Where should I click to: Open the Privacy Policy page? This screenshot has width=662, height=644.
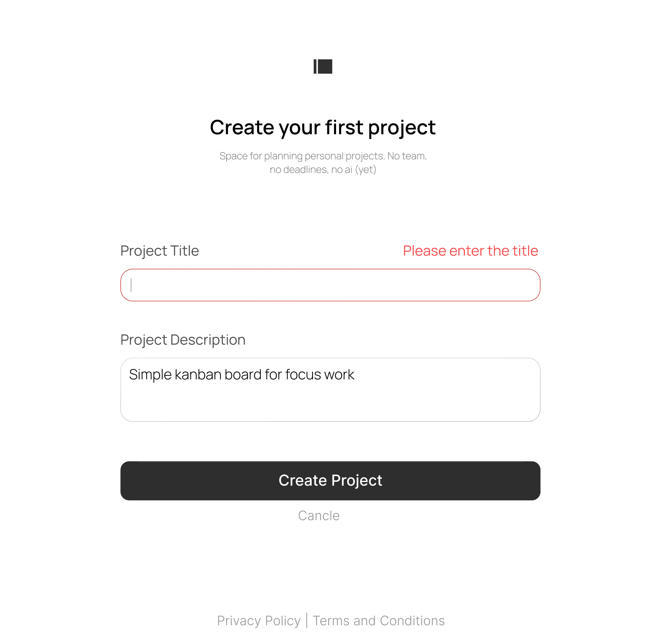click(x=259, y=620)
